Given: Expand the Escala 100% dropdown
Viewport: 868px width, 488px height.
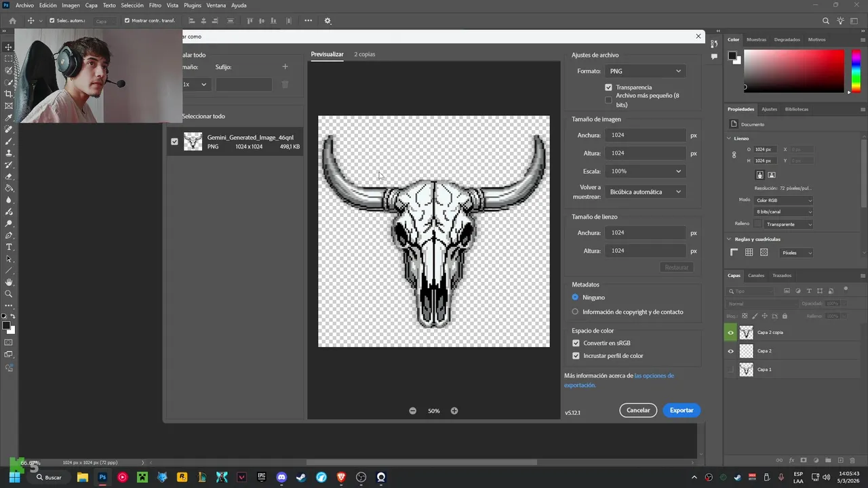Looking at the screenshot, I should (x=645, y=171).
